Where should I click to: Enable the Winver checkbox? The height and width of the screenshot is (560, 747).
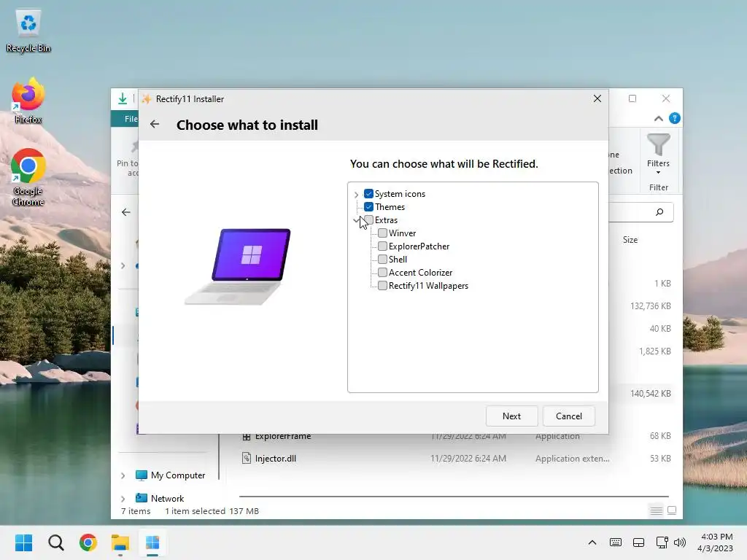point(382,233)
